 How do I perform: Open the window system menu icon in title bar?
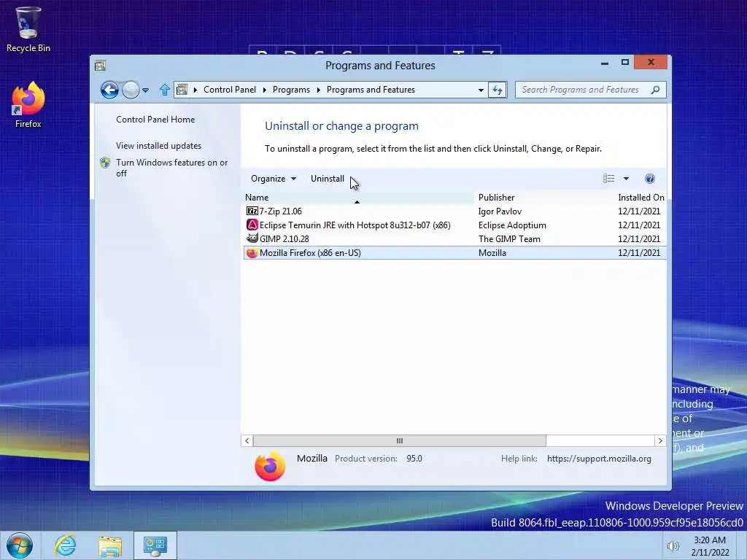coord(100,65)
